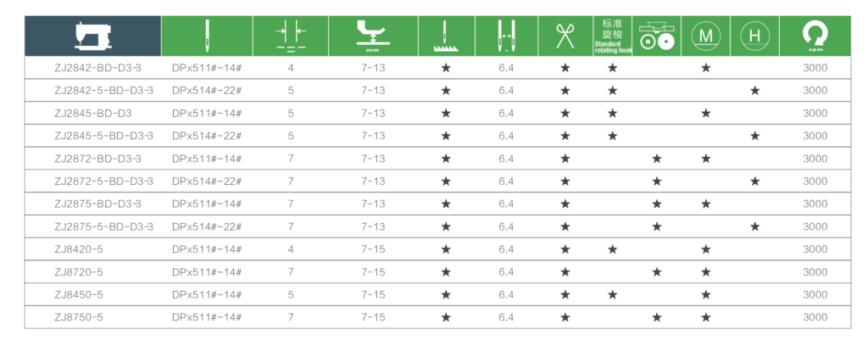
Task: Click the needle feed dog icon
Action: pyautogui.click(x=446, y=36)
